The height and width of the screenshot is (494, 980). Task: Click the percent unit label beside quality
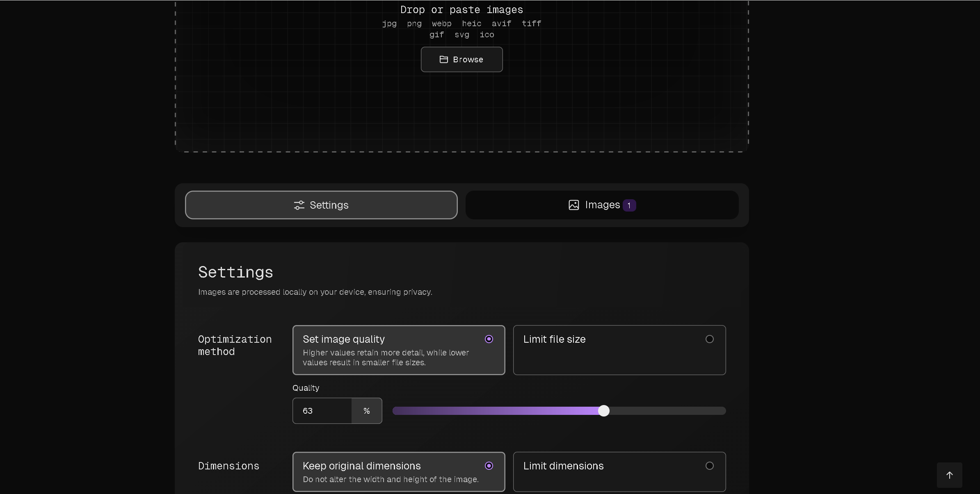[367, 411]
